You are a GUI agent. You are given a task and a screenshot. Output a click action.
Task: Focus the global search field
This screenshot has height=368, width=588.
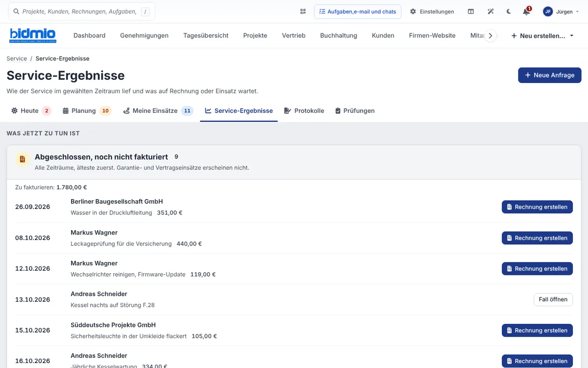pyautogui.click(x=81, y=11)
